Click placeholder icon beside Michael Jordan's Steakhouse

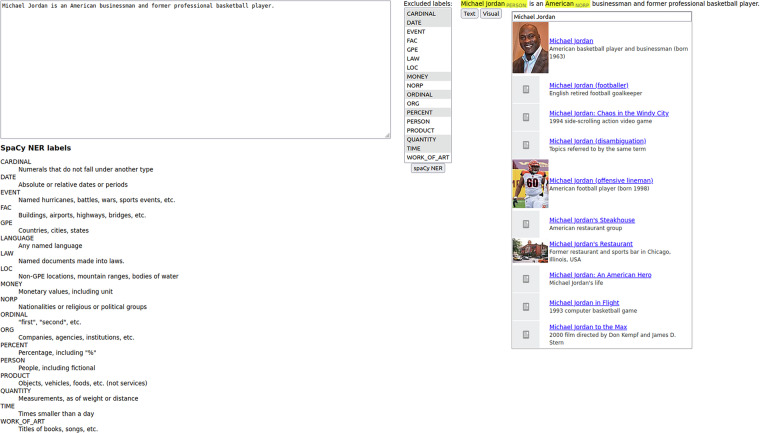(x=526, y=224)
